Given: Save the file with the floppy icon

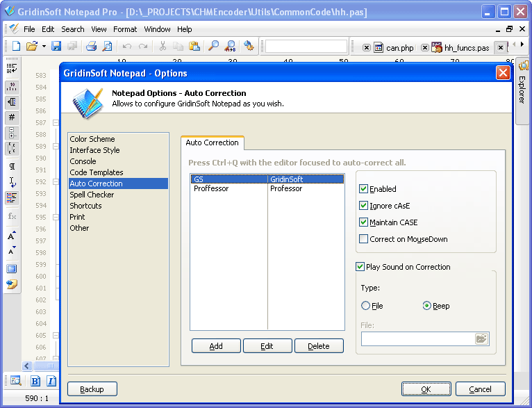Looking at the screenshot, I should 56,46.
